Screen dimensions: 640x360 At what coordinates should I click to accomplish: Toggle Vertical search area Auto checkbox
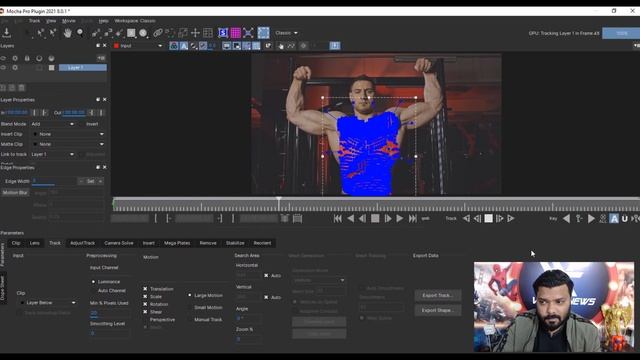pos(266,297)
